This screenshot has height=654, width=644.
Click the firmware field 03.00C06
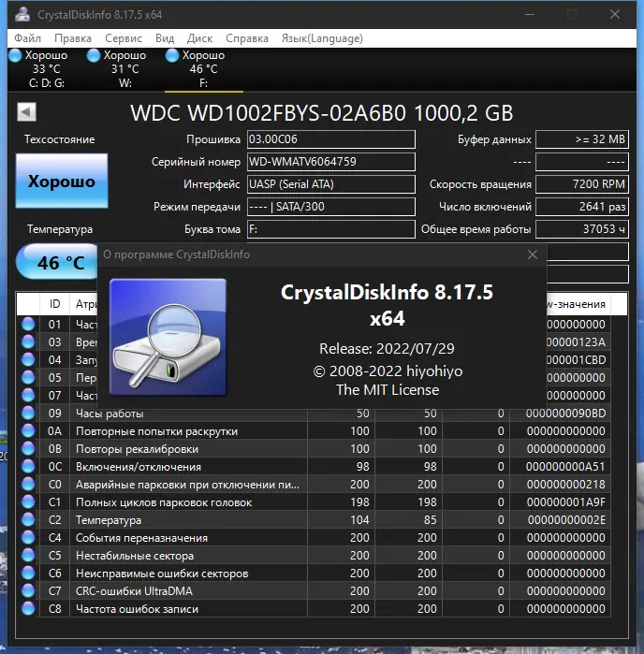click(331, 139)
